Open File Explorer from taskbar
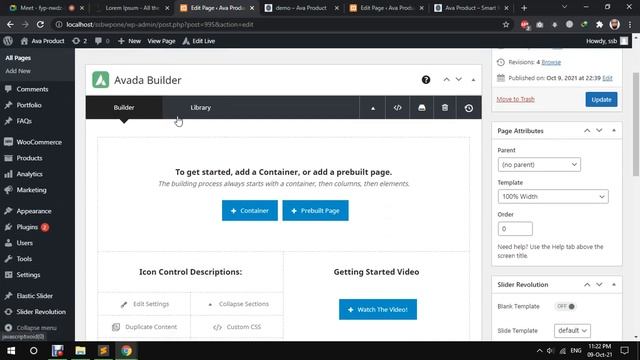The image size is (640, 360). click(80, 351)
